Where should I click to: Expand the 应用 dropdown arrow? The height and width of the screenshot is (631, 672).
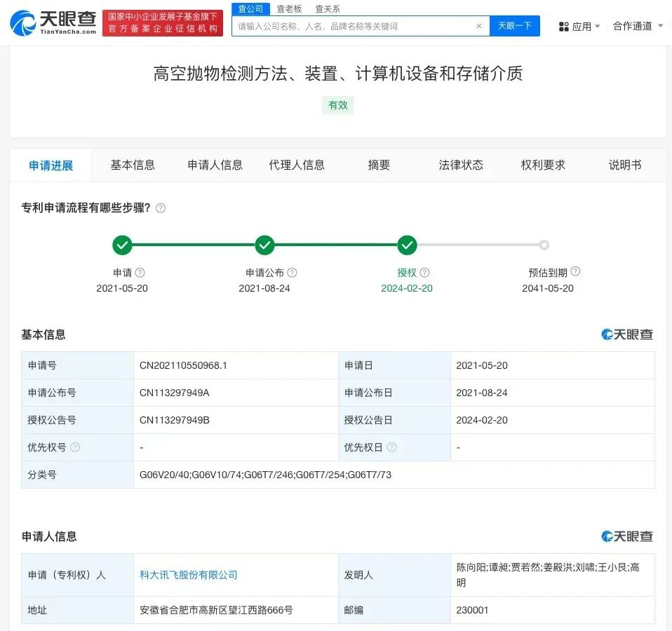[x=598, y=26]
